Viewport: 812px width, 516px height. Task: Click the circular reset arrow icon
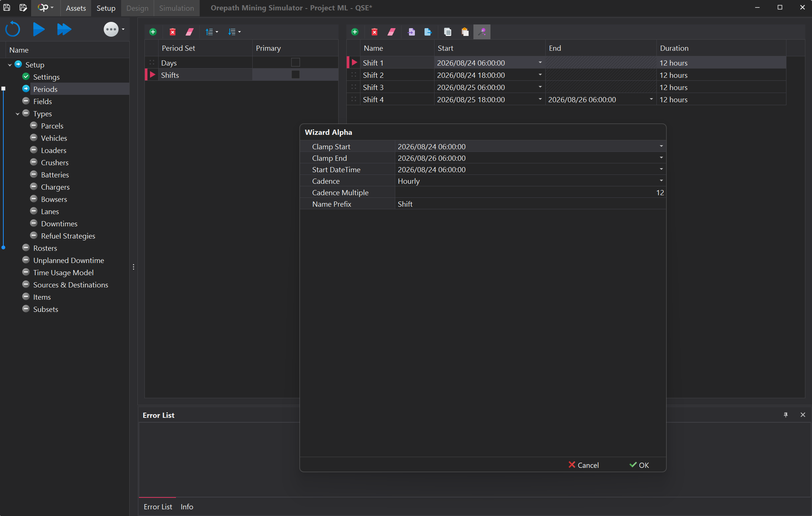tap(13, 29)
